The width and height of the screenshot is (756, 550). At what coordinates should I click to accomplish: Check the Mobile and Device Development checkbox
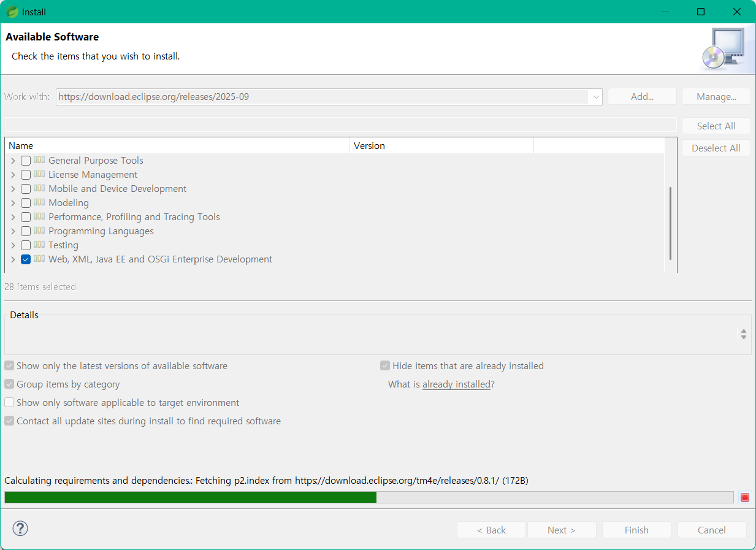[26, 189]
